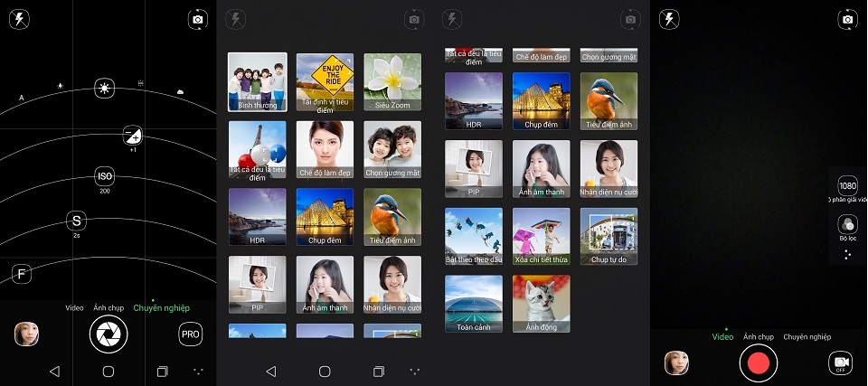
Task: Toggle the video OFF icon
Action: coord(840,363)
